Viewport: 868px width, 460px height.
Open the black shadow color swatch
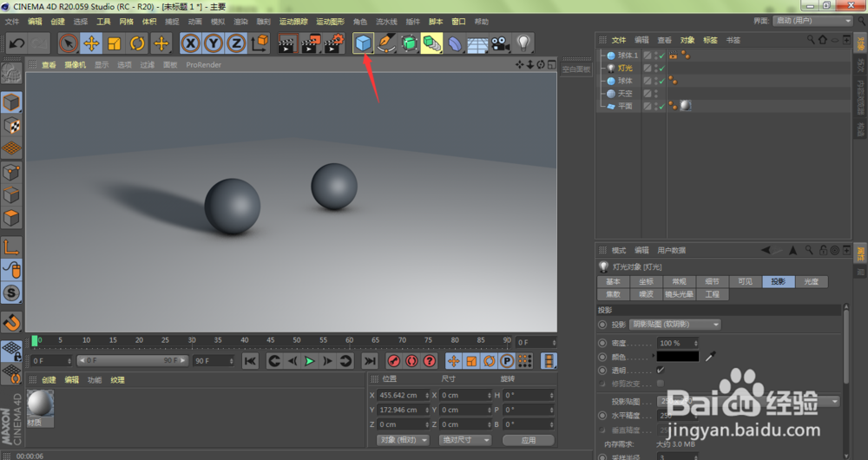click(x=678, y=357)
